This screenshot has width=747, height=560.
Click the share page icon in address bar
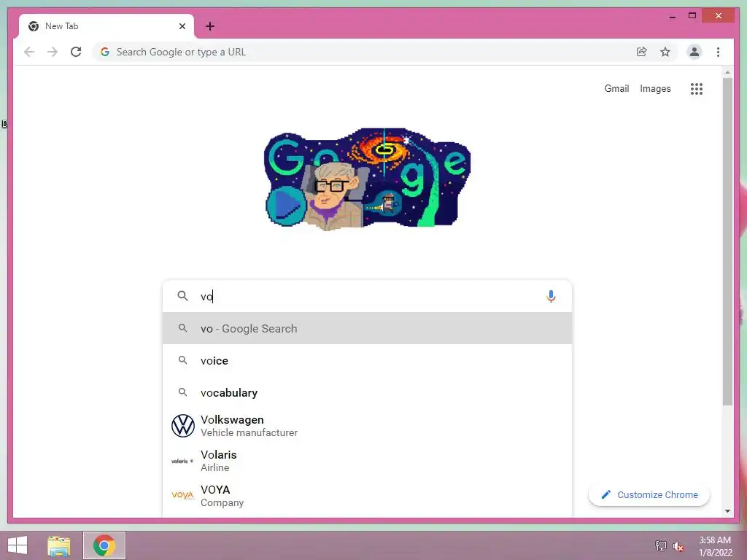(642, 52)
